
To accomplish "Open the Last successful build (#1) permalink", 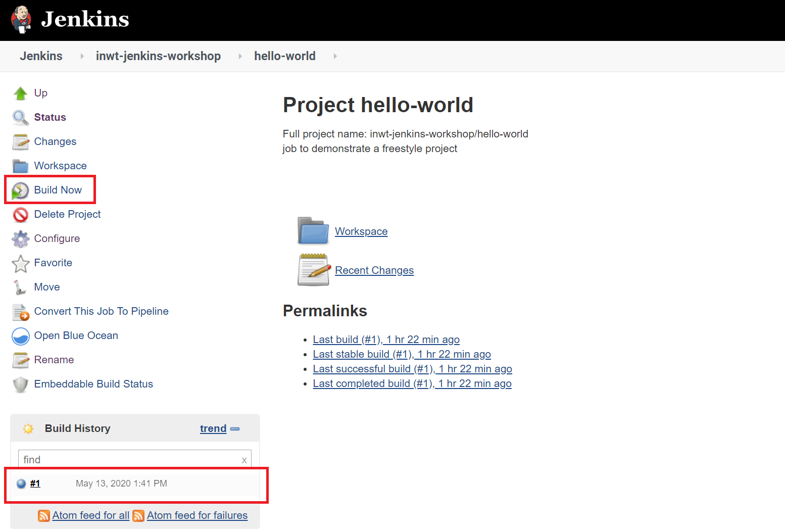I will 413,369.
